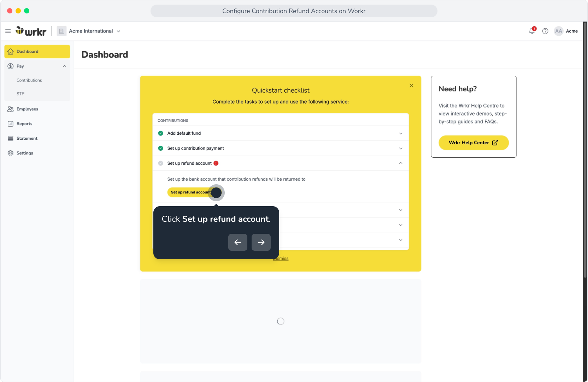The image size is (588, 382).
Task: Click the check for Set up contribution payment
Action: 160,148
